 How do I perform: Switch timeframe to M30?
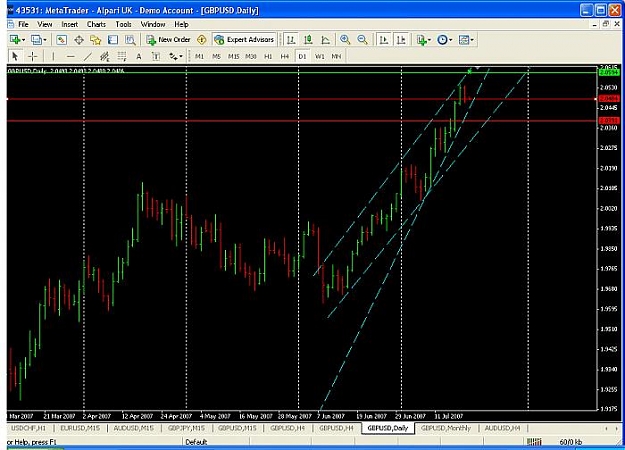(x=251, y=56)
